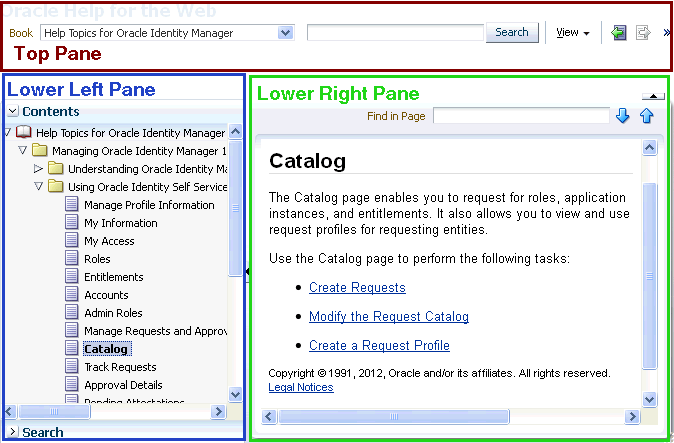Click the Find in Page text field
This screenshot has width=674, height=443.
[x=521, y=116]
